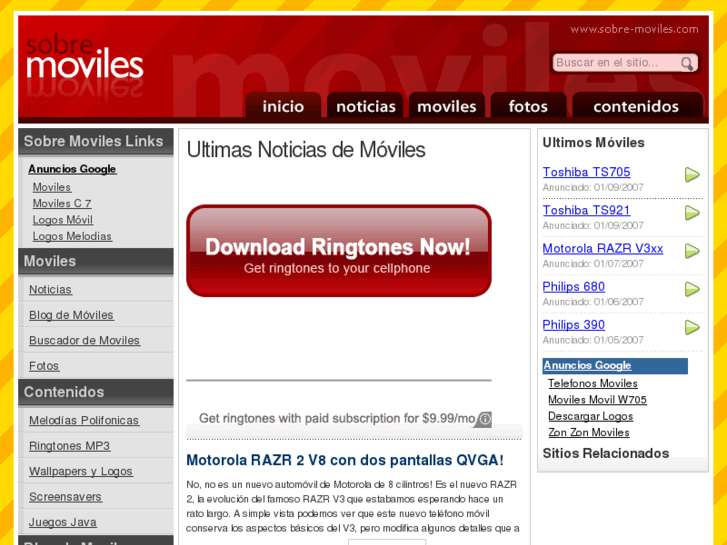The height and width of the screenshot is (545, 727).
Task: Go to Blog de Móviles
Action: 71,315
